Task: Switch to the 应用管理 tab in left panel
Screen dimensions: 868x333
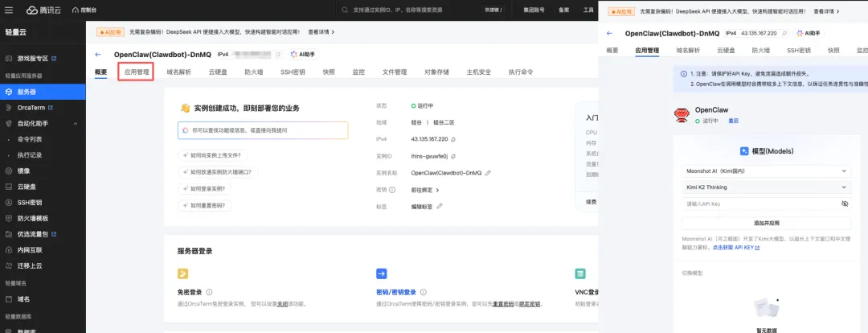Action: [137, 72]
